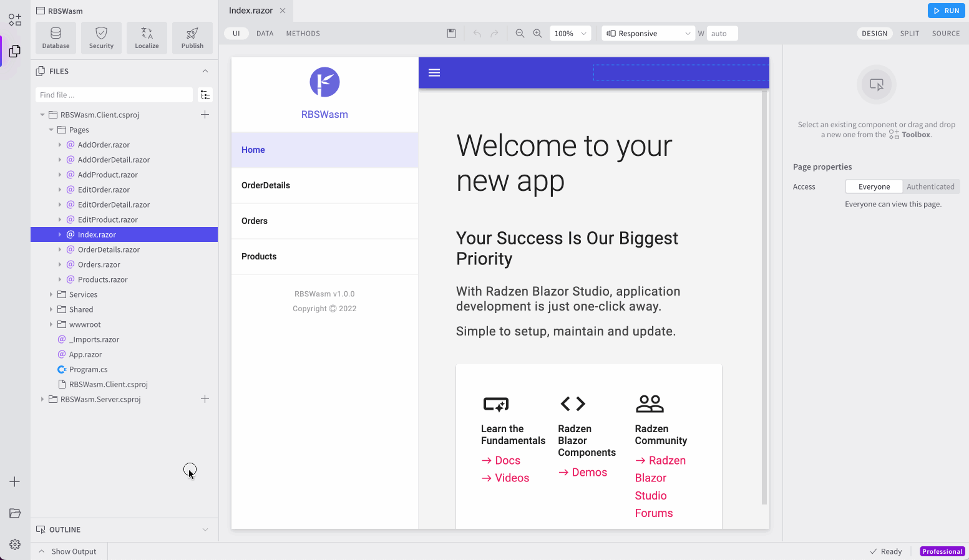Select the METHODS tab
This screenshot has width=969, height=560.
point(303,34)
